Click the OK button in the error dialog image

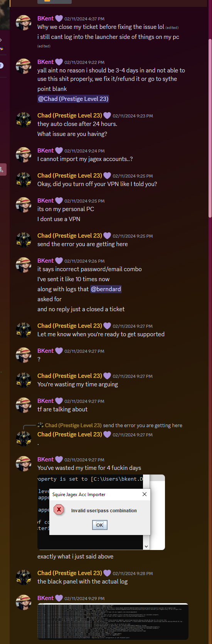[100, 525]
